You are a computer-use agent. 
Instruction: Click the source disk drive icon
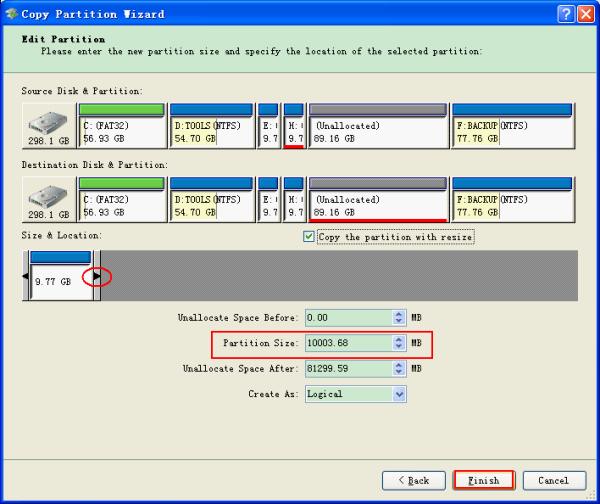49,124
